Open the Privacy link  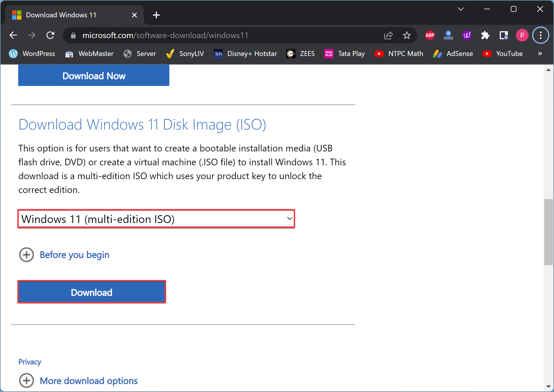pos(30,362)
